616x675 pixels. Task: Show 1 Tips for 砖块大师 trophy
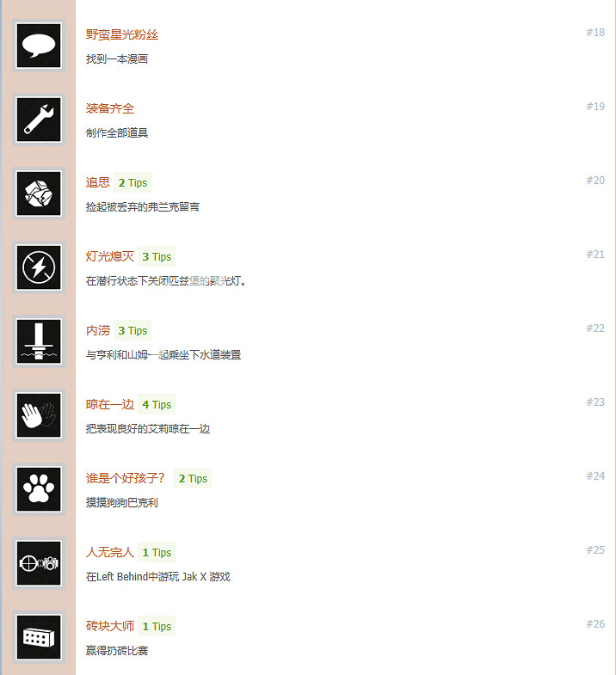coord(157,627)
